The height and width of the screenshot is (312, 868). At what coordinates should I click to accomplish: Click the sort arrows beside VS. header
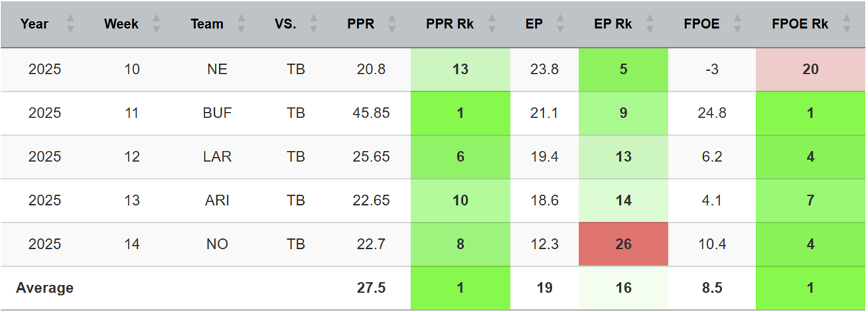(x=313, y=24)
